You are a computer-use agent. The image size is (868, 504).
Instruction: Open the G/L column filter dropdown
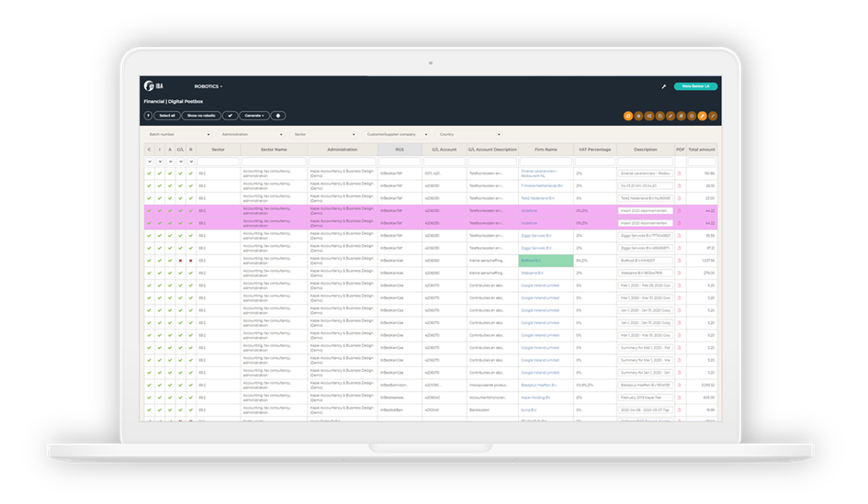pyautogui.click(x=180, y=162)
